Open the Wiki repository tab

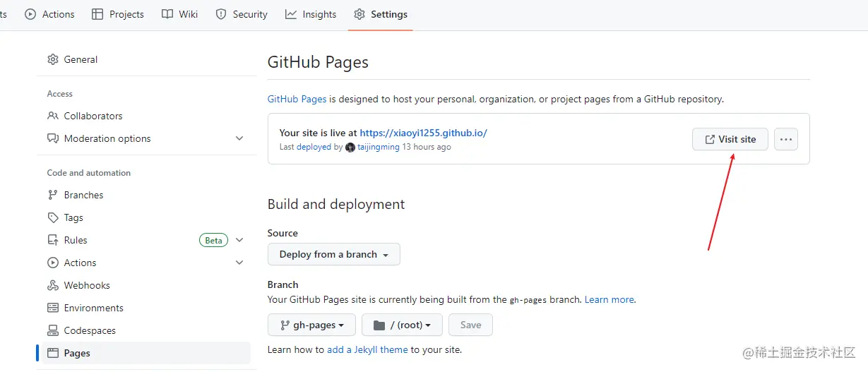click(180, 14)
